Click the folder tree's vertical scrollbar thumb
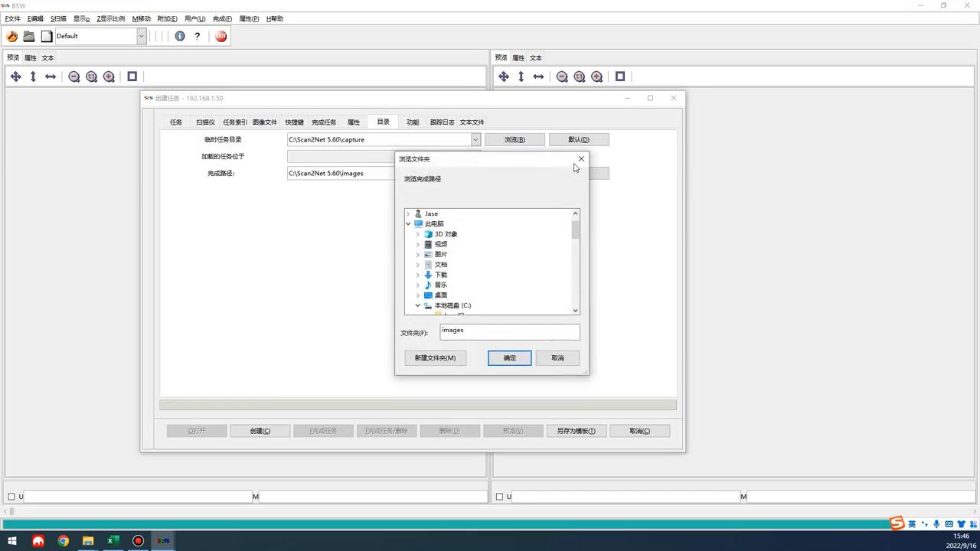The width and height of the screenshot is (980, 551). click(575, 230)
